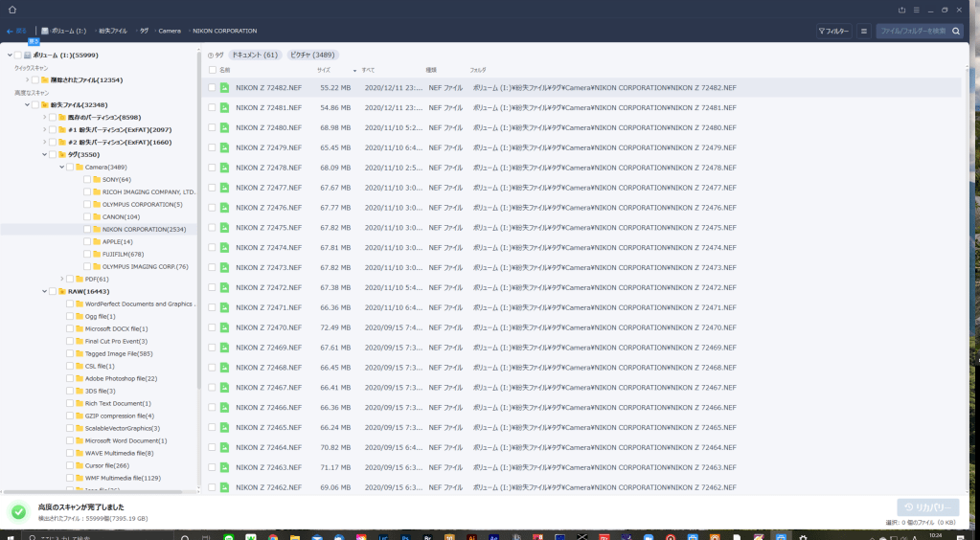Open the hamburger menu in the title bar
The height and width of the screenshot is (540, 980).
[x=916, y=10]
